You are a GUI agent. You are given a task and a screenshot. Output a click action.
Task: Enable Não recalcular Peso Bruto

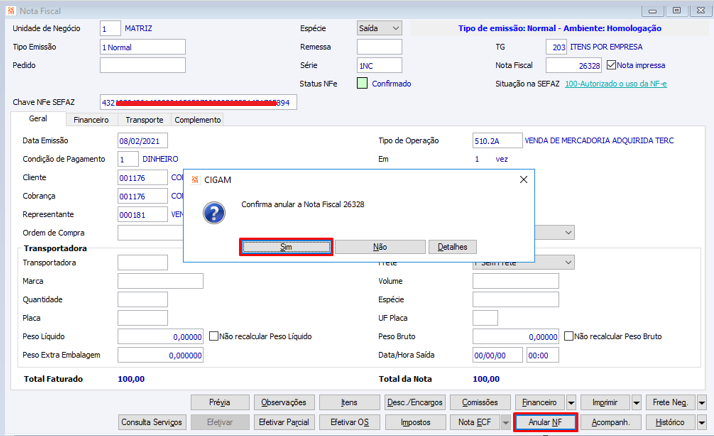coord(568,336)
